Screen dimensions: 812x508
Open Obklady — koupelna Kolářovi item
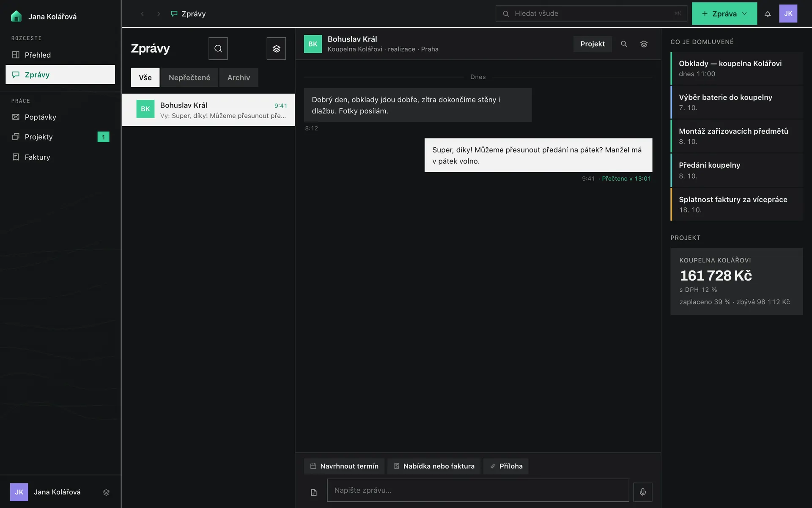[x=737, y=68]
